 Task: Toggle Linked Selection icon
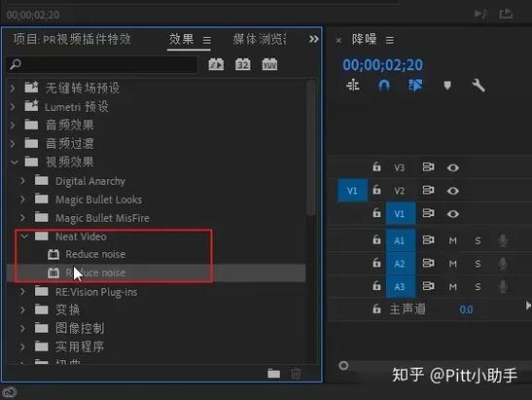tap(415, 86)
